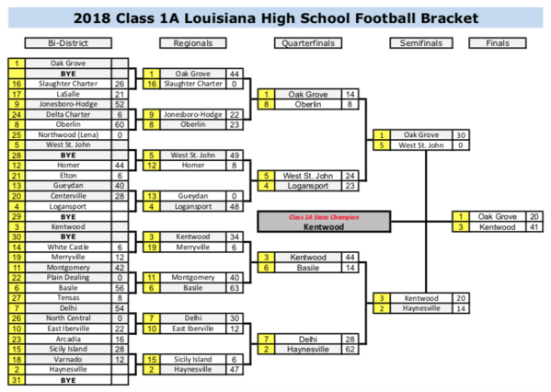
Task: Click the Bi-District round header
Action: pyautogui.click(x=68, y=43)
